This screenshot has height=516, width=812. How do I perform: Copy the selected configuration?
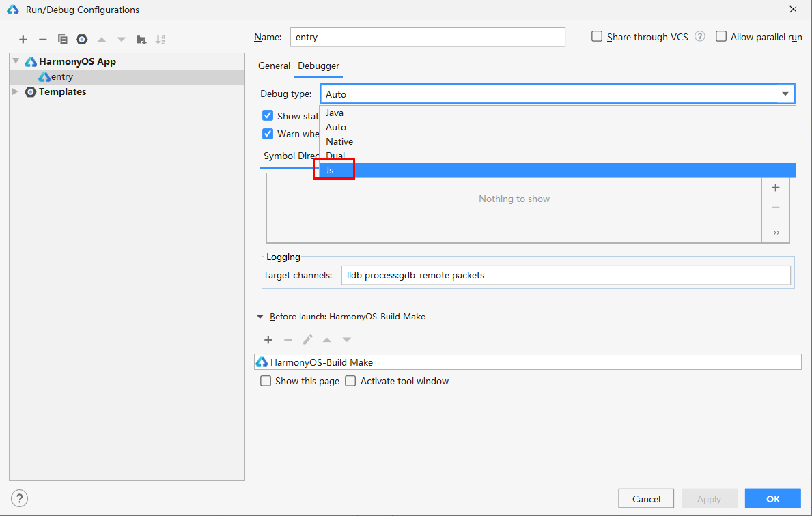(x=63, y=40)
